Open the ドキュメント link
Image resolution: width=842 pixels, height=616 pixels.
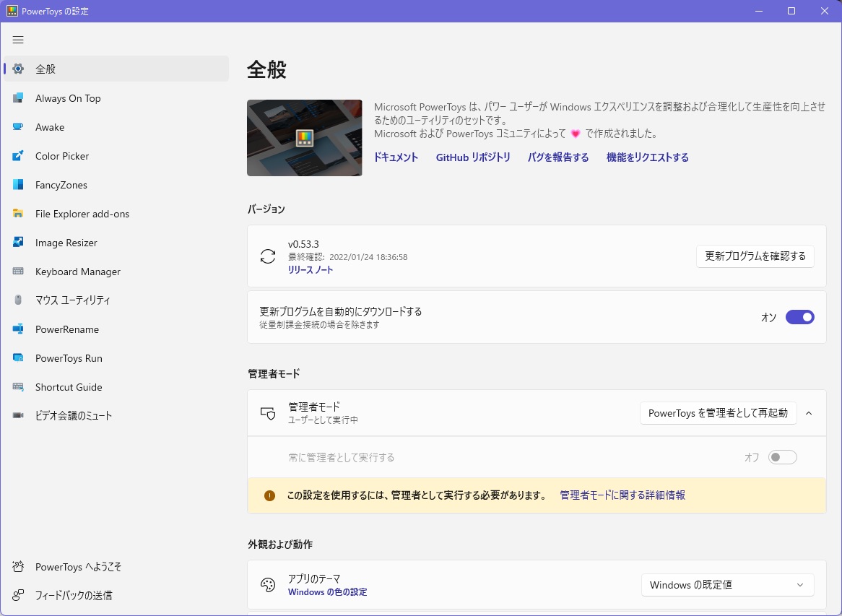[x=396, y=157]
